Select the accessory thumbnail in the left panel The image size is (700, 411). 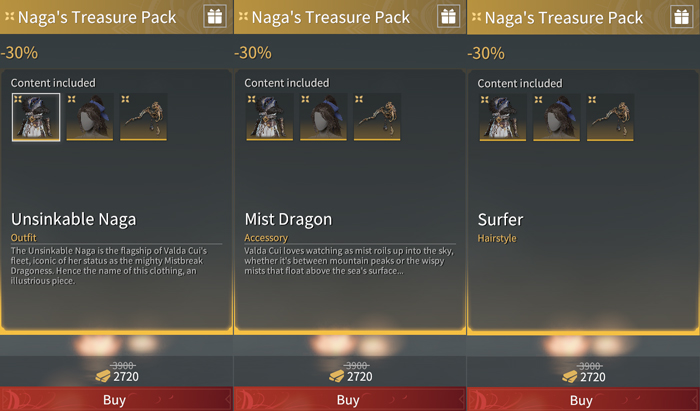(143, 117)
